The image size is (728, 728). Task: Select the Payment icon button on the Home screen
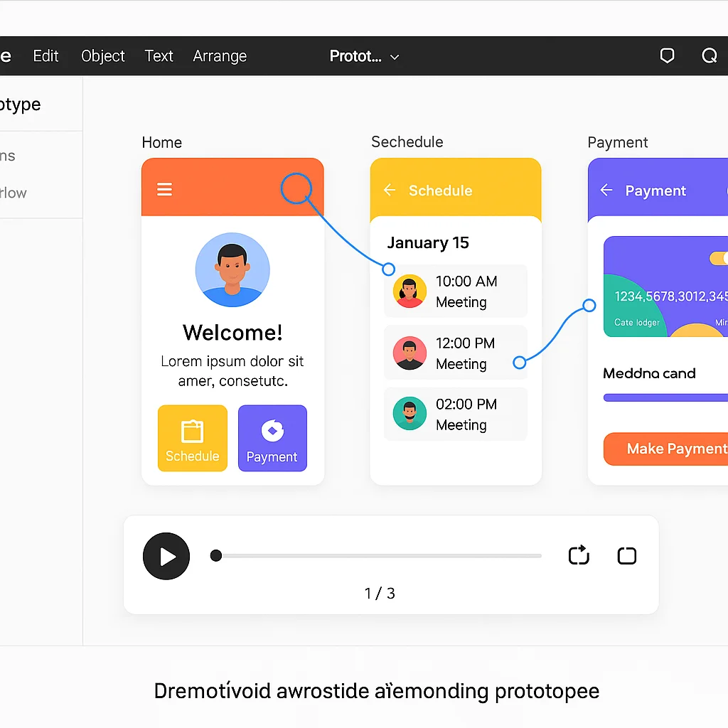(x=272, y=438)
